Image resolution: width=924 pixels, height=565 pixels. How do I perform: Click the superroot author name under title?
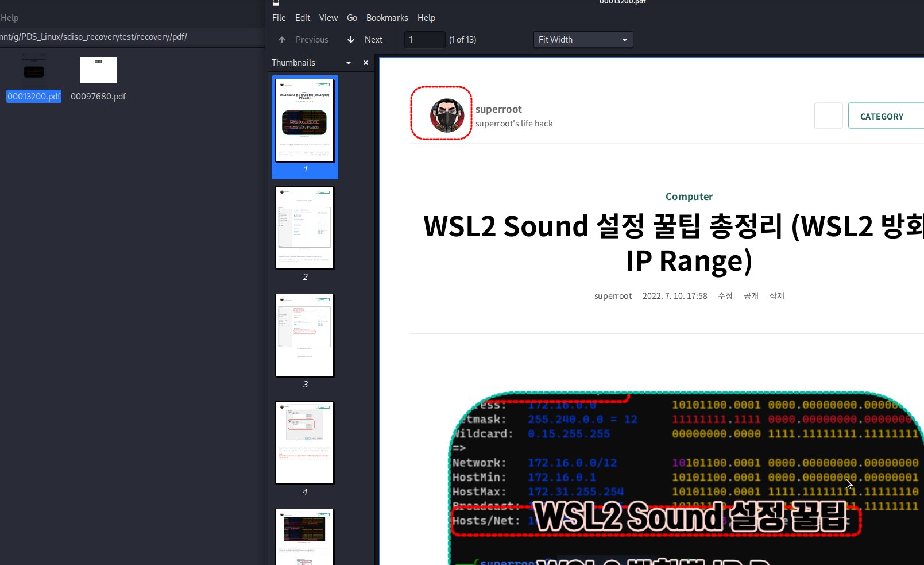click(x=613, y=296)
